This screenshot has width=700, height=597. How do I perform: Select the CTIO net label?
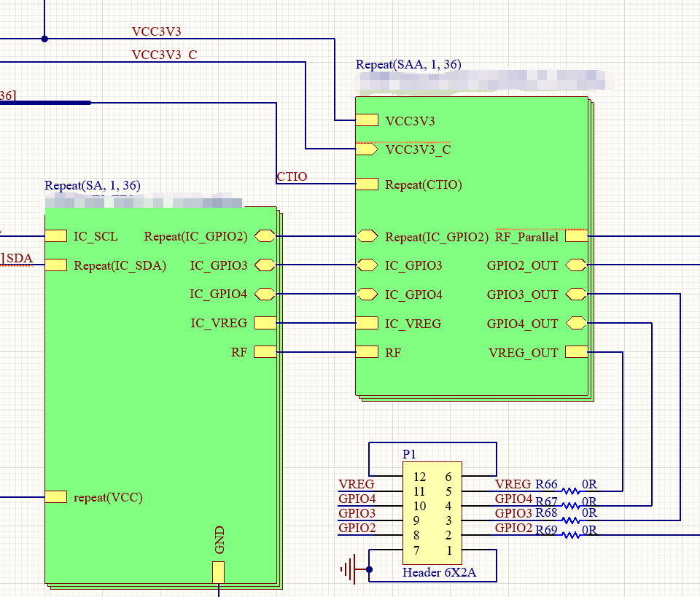pyautogui.click(x=292, y=176)
